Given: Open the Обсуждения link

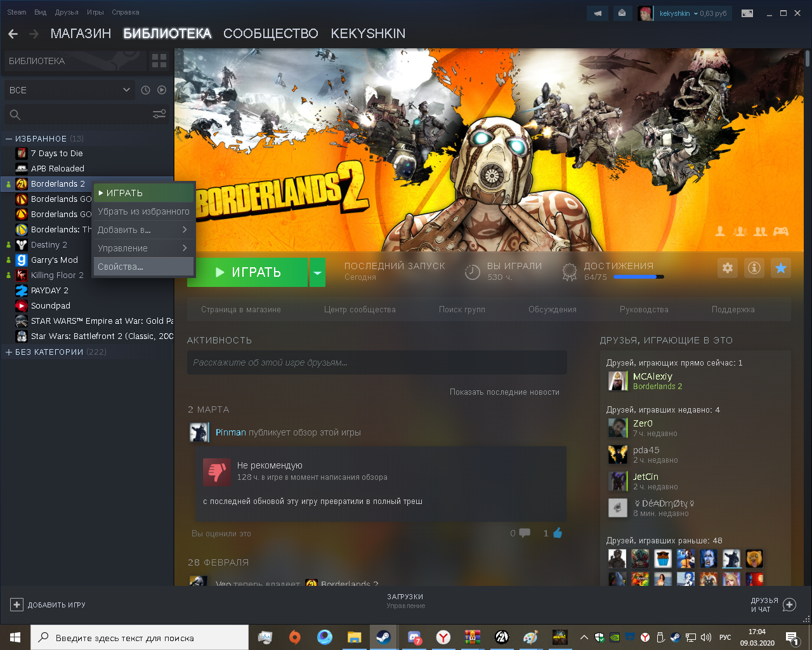Looking at the screenshot, I should click(553, 310).
